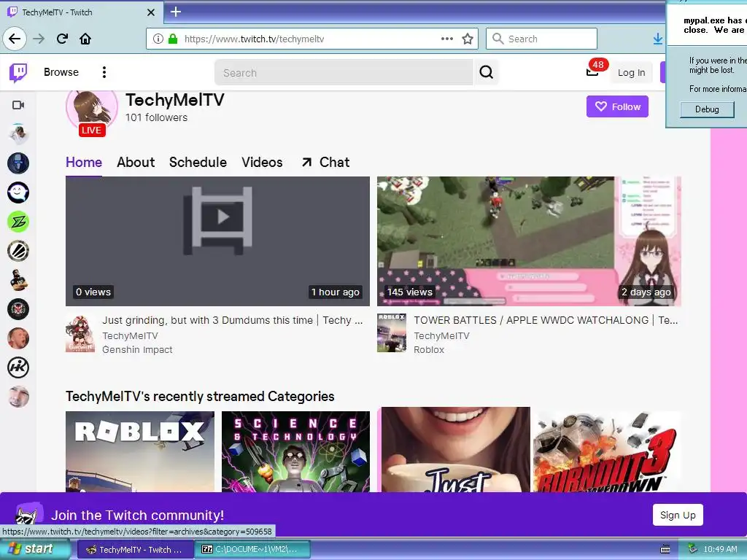Click the taskbar clock showing 10:49 AM

[720, 550]
